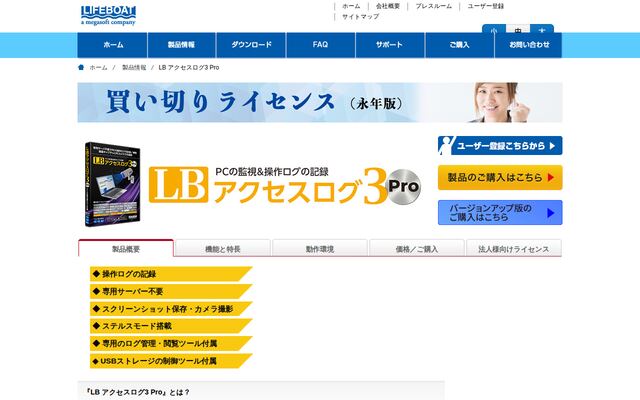
Task: Switch to 価格／ご購入 tab
Action: point(416,249)
